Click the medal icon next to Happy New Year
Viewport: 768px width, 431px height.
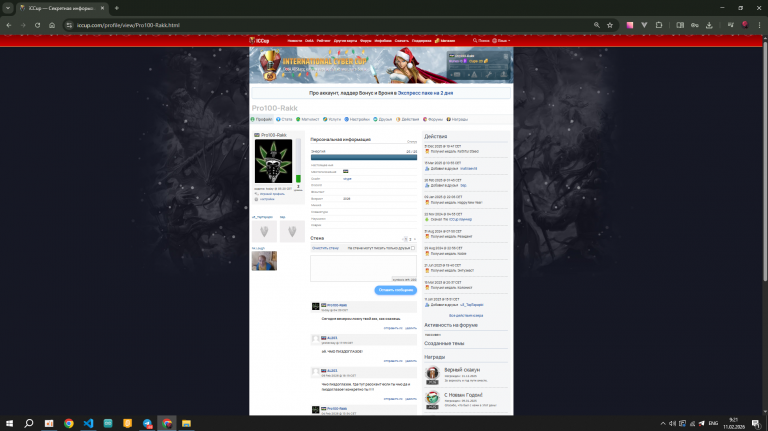(427, 202)
